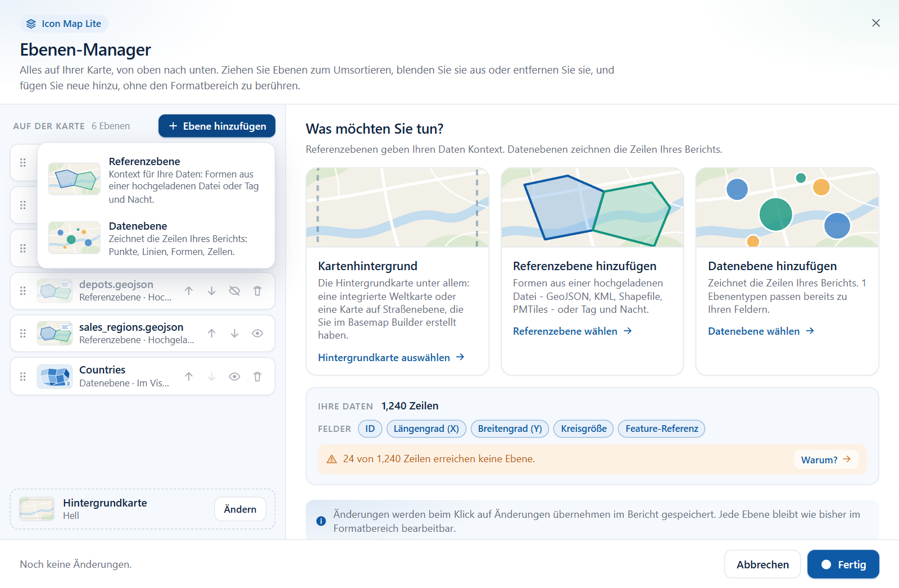Move sales_regions.geojson layer down
This screenshot has height=588, width=899.
234,334
